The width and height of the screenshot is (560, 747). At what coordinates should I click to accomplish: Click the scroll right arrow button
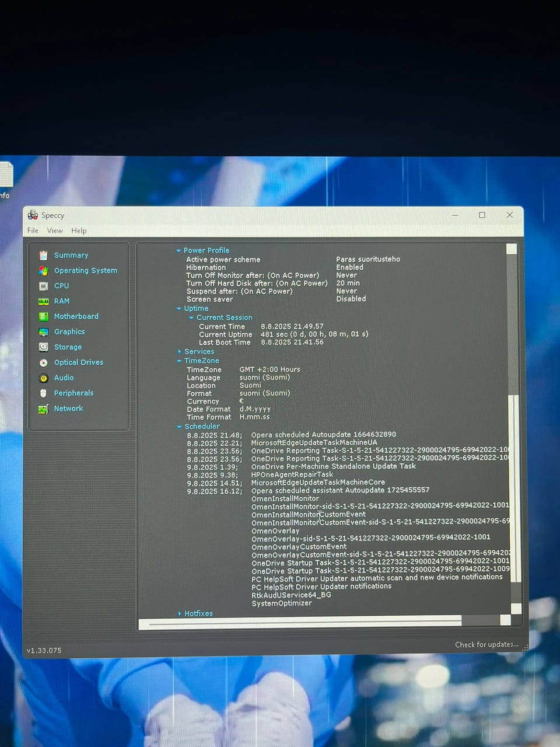(x=505, y=621)
